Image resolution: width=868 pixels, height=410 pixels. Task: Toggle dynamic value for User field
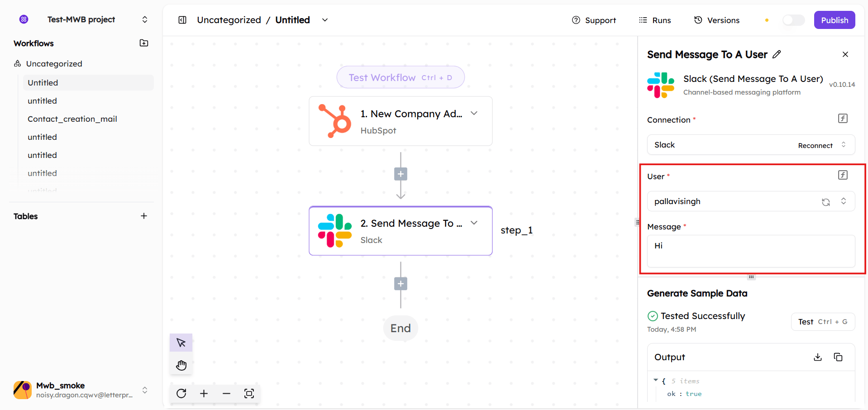coord(843,175)
